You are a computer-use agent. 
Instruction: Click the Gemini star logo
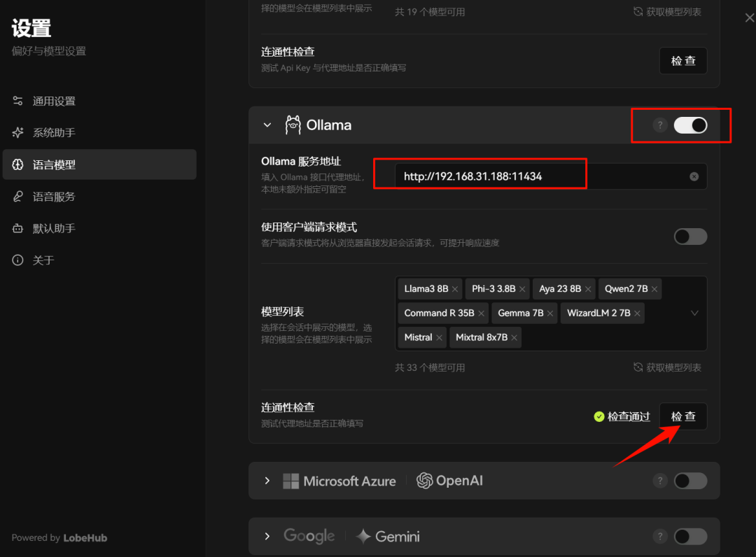(363, 536)
